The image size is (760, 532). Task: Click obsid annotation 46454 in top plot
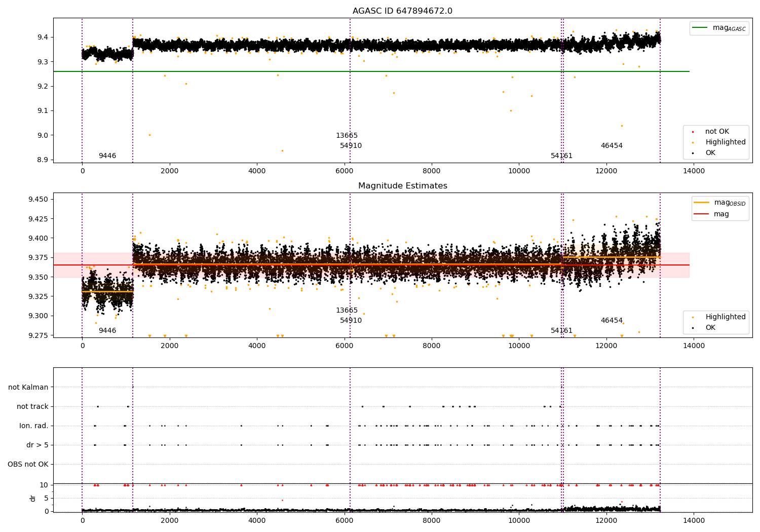612,146
